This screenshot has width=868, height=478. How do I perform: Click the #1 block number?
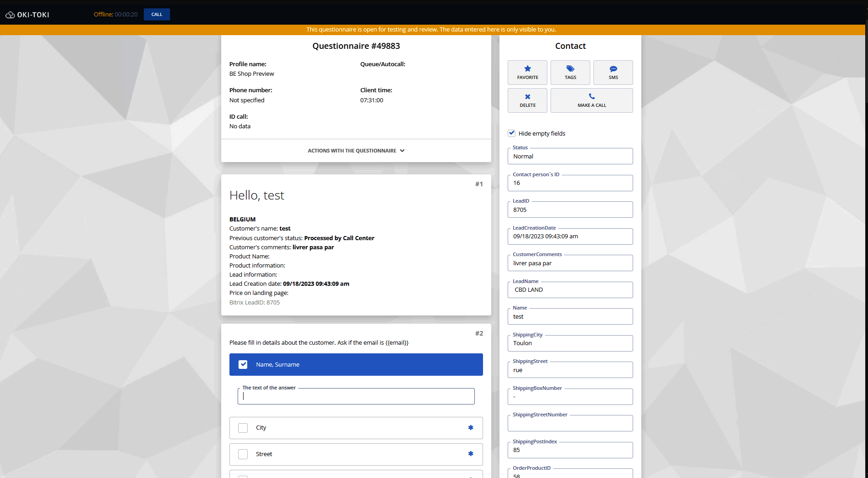(479, 184)
